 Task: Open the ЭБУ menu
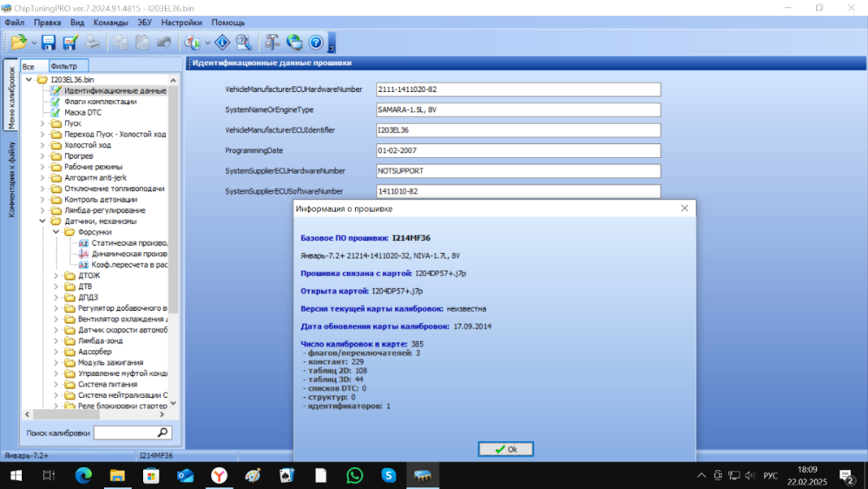[x=144, y=23]
